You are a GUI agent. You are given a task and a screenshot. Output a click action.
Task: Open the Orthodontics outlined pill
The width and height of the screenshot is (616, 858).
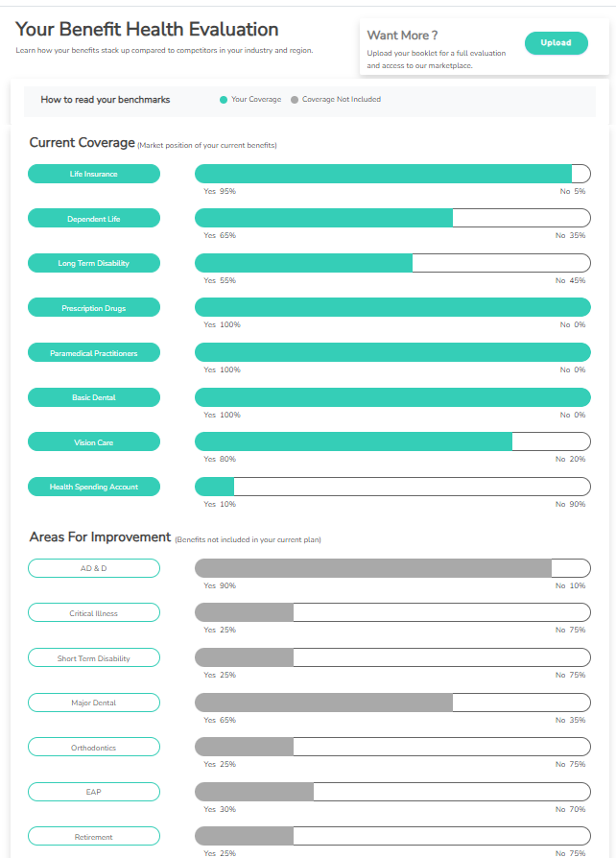tap(93, 747)
